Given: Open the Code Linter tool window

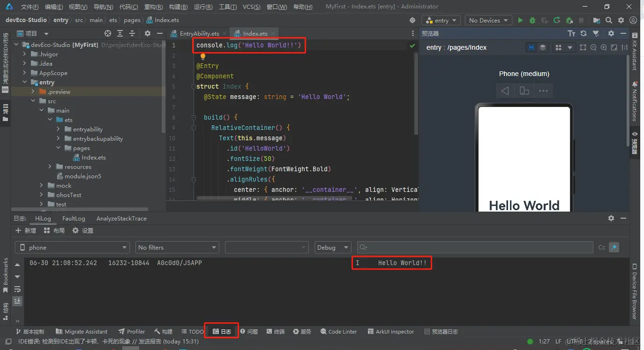Looking at the screenshot, I should (338, 332).
